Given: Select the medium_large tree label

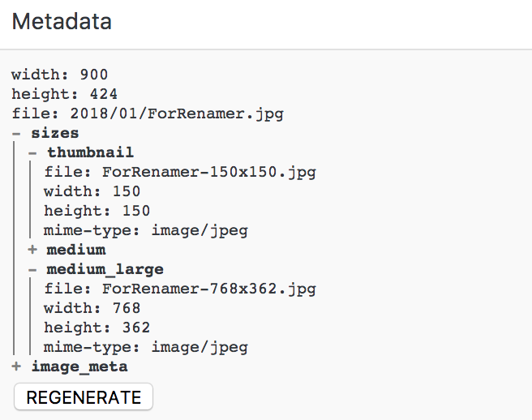Looking at the screenshot, I should (105, 269).
